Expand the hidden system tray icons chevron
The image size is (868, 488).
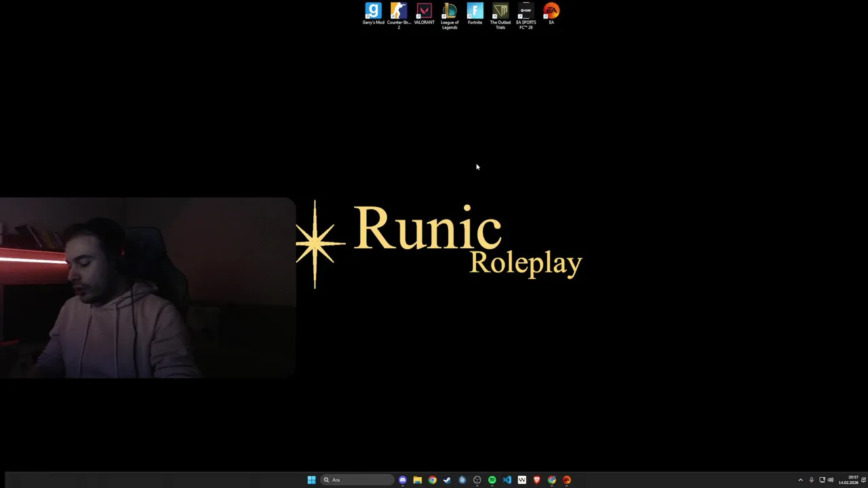[800, 480]
